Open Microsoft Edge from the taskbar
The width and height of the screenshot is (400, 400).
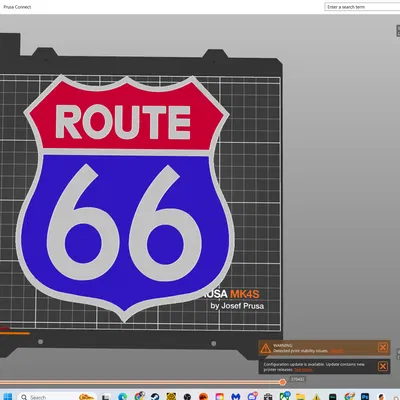click(123, 397)
